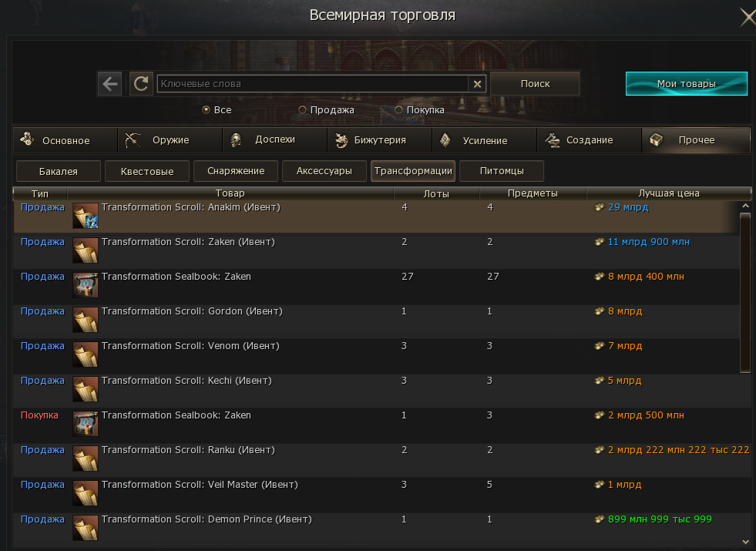Image resolution: width=756 pixels, height=551 pixels.
Task: Sort by the Предметы column header
Action: (533, 193)
